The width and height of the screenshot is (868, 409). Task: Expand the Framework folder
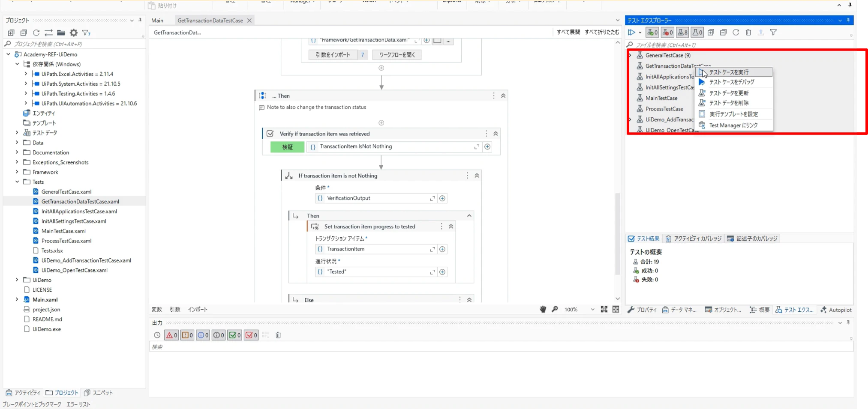[x=17, y=172]
